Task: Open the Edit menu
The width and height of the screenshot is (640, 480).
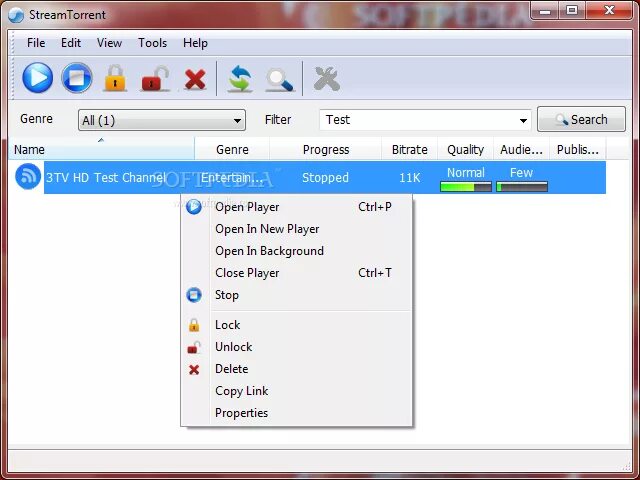Action: pos(71,43)
